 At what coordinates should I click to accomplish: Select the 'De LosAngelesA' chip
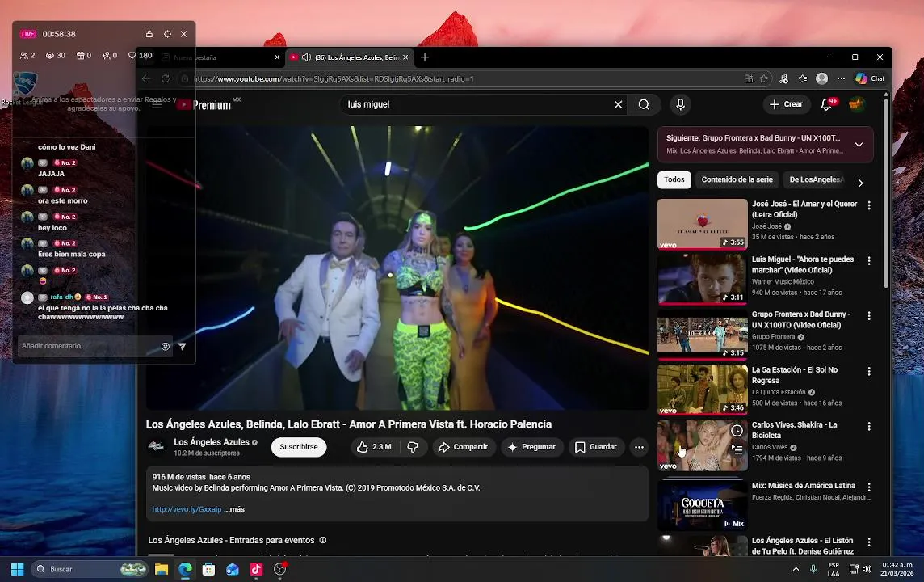pos(817,179)
